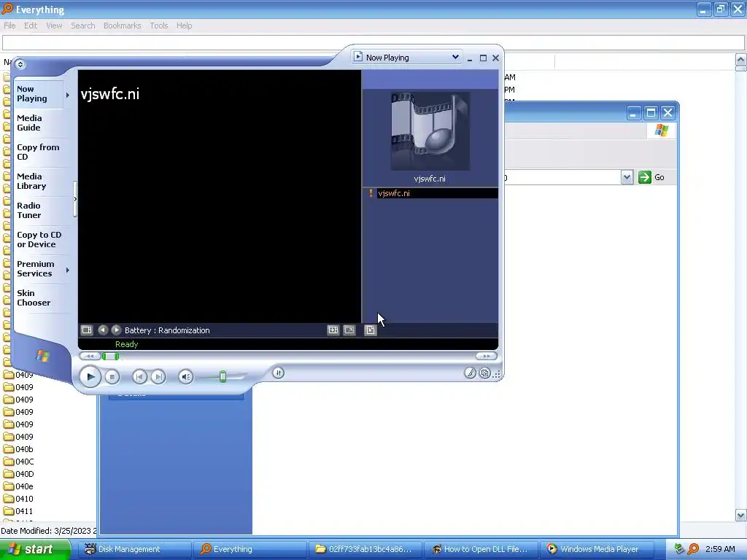Open visualization options menu icon
Screen dimensions: 747x560
pyautogui.click(x=87, y=330)
